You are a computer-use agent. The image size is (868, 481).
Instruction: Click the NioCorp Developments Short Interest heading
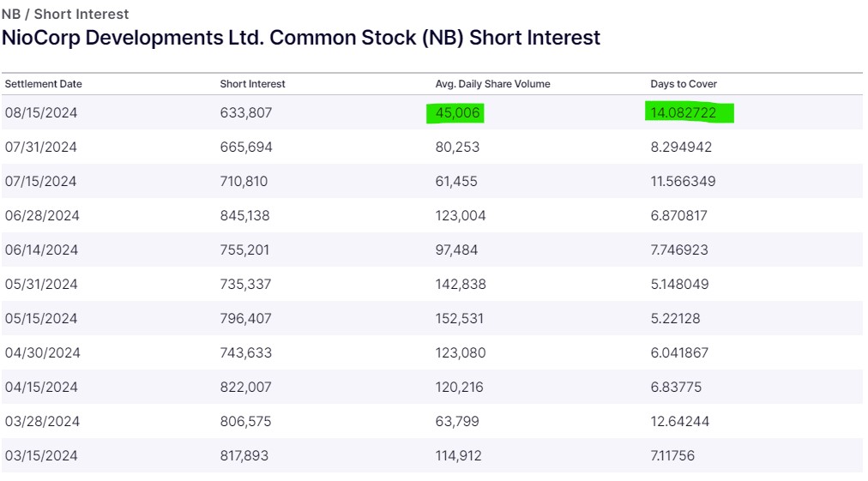(301, 38)
